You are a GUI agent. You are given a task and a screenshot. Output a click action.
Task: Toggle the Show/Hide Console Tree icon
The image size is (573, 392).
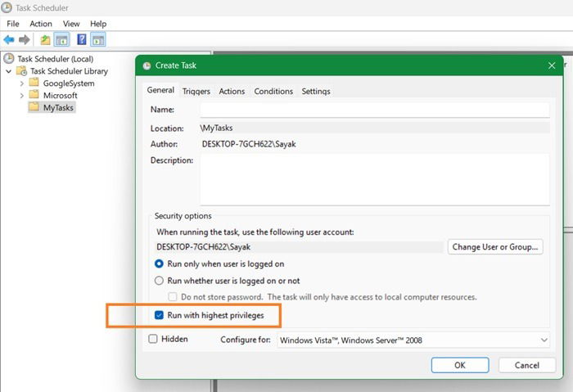click(61, 39)
